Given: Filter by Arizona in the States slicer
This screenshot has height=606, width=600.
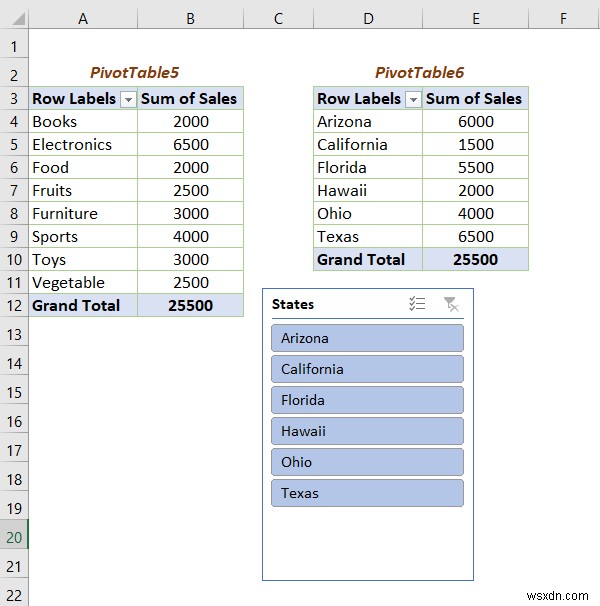Looking at the screenshot, I should 367,338.
